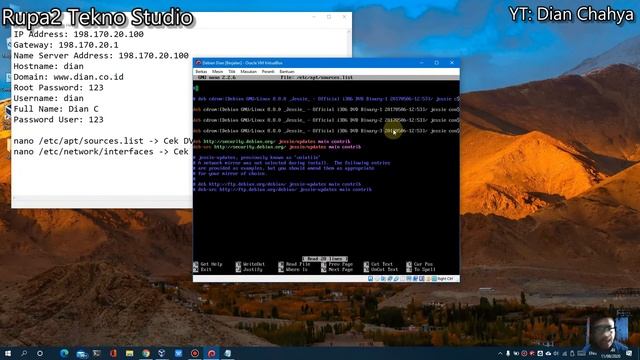Click the 'IP Address: 198.170.20.100' line in Notepad
This screenshot has height=360, width=640.
pos(78,34)
